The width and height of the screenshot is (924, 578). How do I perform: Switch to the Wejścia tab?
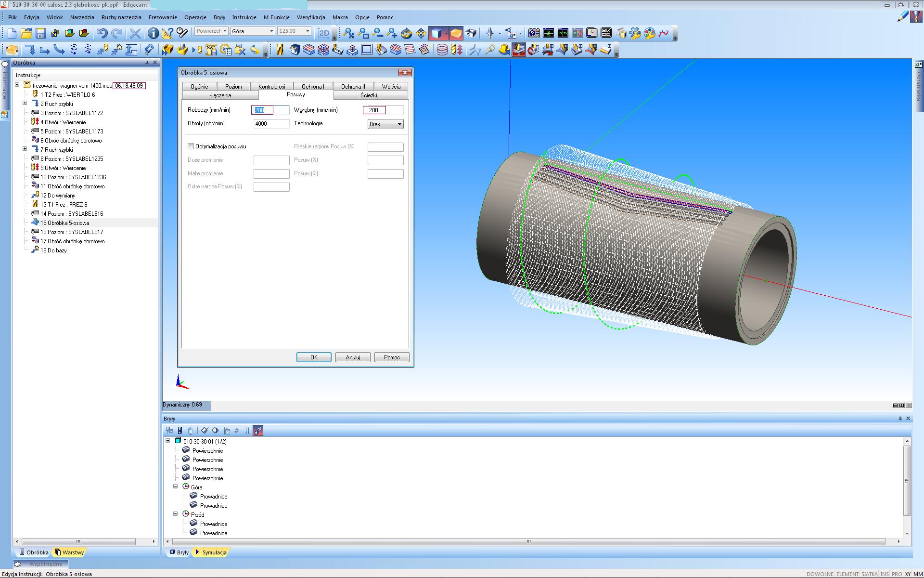[391, 86]
